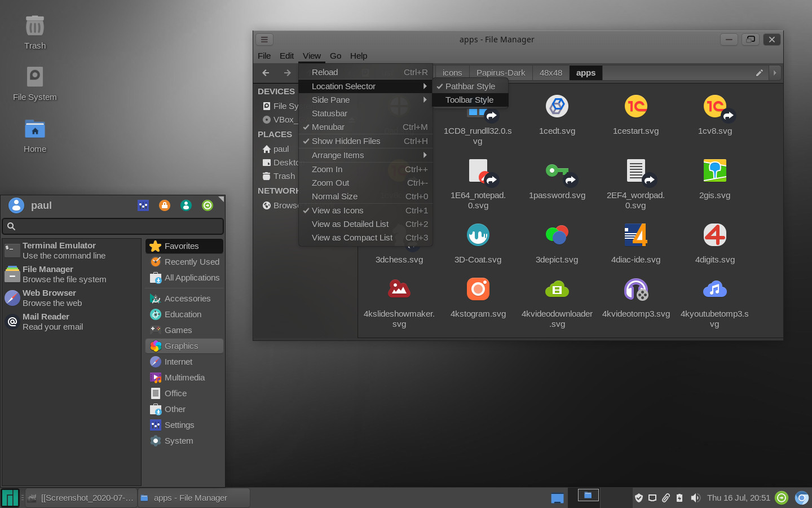Click the forward arrow in File Manager
This screenshot has height=508, width=812.
[x=287, y=73]
